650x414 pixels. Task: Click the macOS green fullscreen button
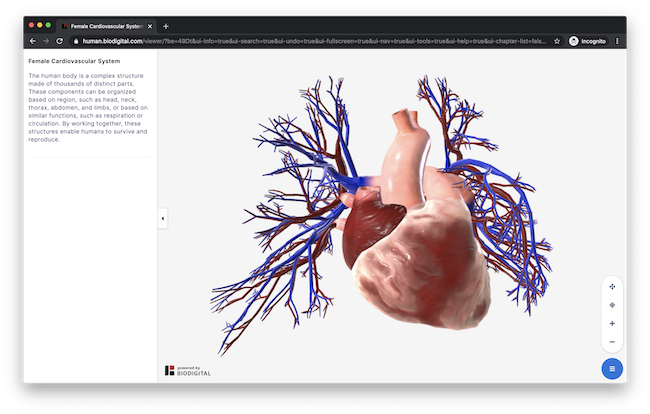point(48,25)
